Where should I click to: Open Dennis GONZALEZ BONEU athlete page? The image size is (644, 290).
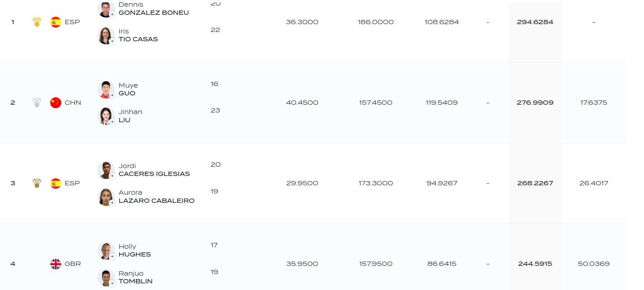[154, 9]
